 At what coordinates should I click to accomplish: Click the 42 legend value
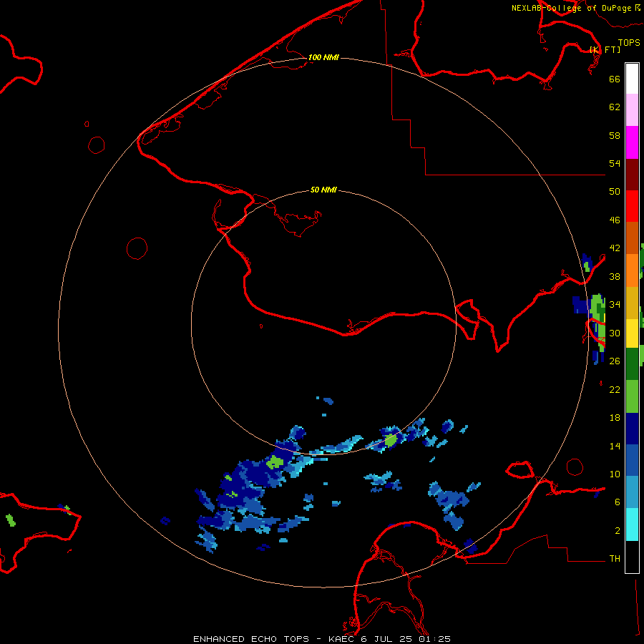point(615,248)
